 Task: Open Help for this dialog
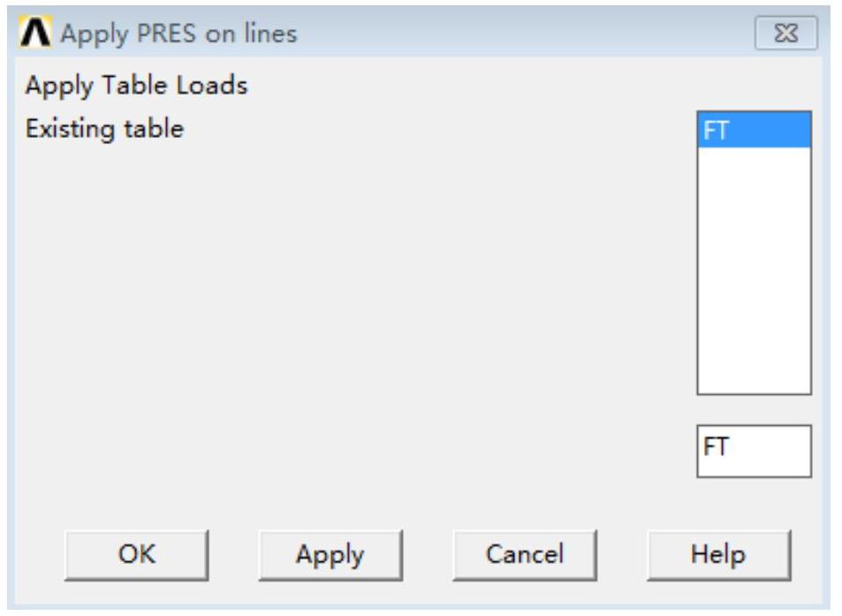[718, 554]
